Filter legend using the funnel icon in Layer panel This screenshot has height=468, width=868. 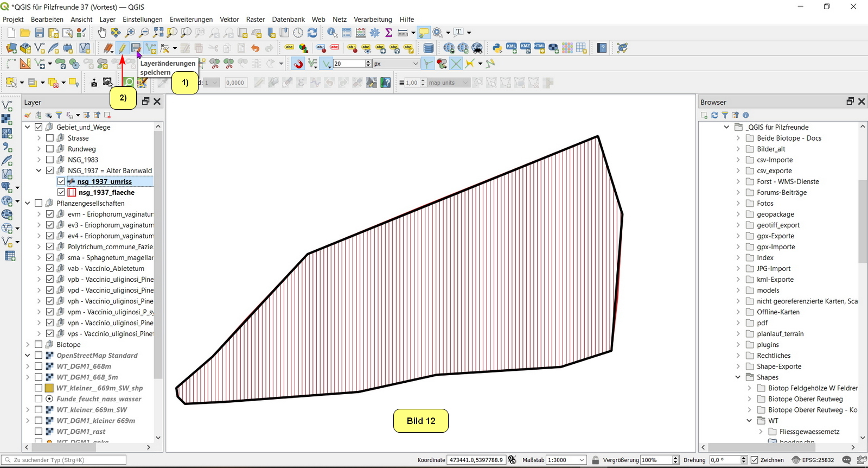59,115
